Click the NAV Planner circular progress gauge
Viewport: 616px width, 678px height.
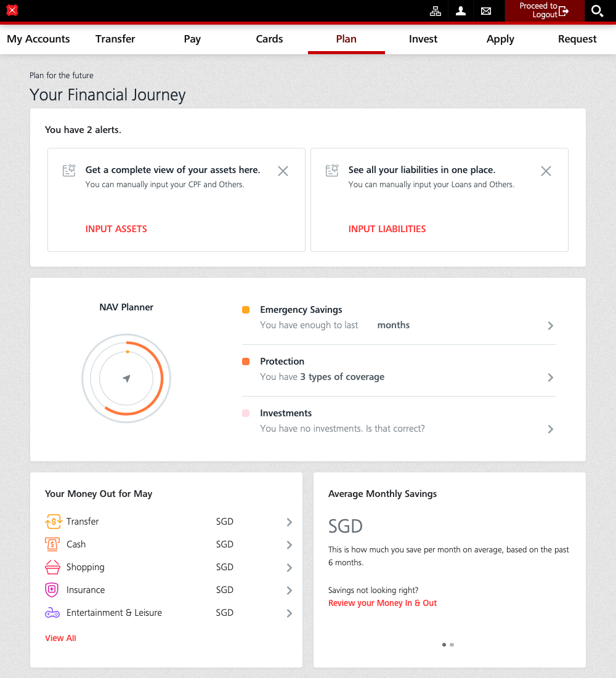pyautogui.click(x=126, y=378)
